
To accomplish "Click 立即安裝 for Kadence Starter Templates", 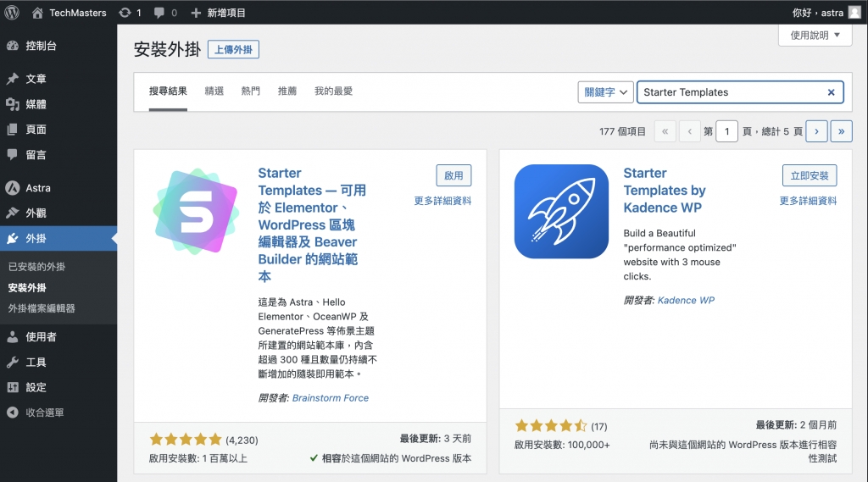I will [x=810, y=175].
